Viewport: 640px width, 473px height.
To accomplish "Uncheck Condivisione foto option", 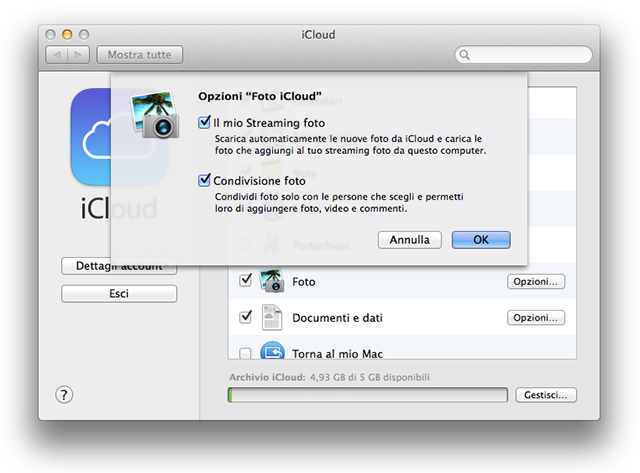I will tap(204, 181).
